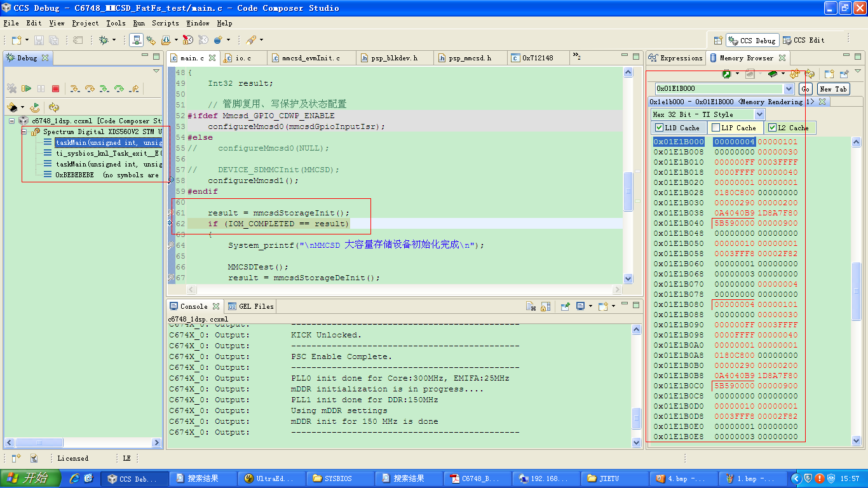Click the editor vertical scrollbar thumb

[x=628, y=191]
